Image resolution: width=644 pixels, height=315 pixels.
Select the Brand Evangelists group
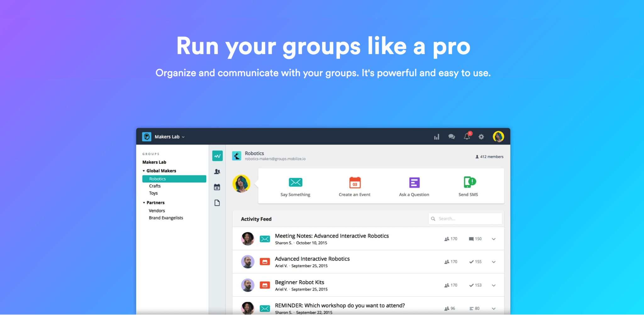(166, 218)
